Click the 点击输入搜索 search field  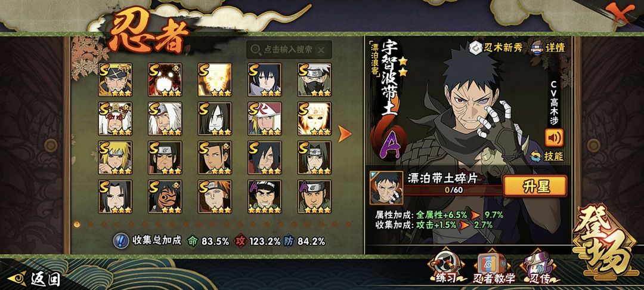pyautogui.click(x=289, y=50)
